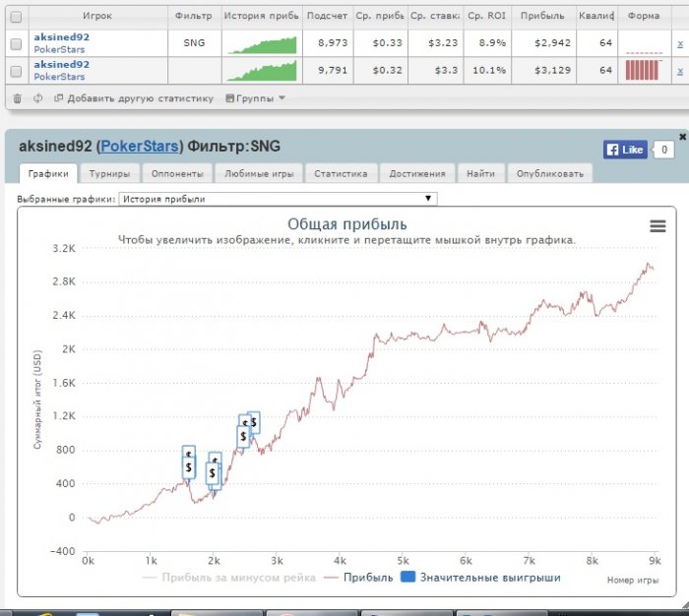Open profit history thumbnail in the 9,791 row
The width and height of the screenshot is (689, 616).
(263, 71)
